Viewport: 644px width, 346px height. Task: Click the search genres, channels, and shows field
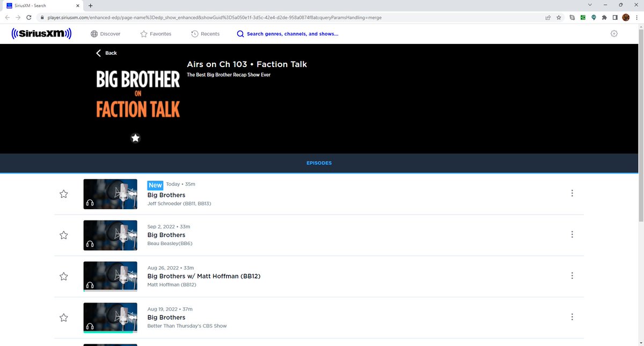[x=288, y=34]
